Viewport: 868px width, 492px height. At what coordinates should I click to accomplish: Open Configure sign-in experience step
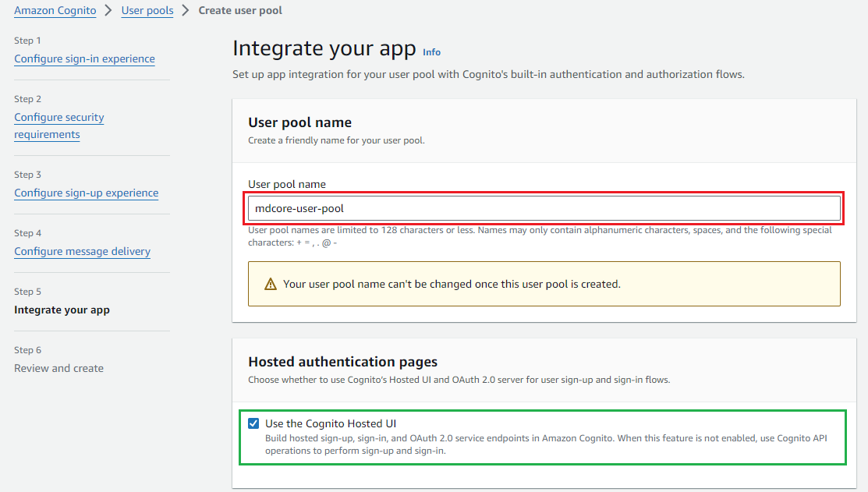pyautogui.click(x=85, y=58)
